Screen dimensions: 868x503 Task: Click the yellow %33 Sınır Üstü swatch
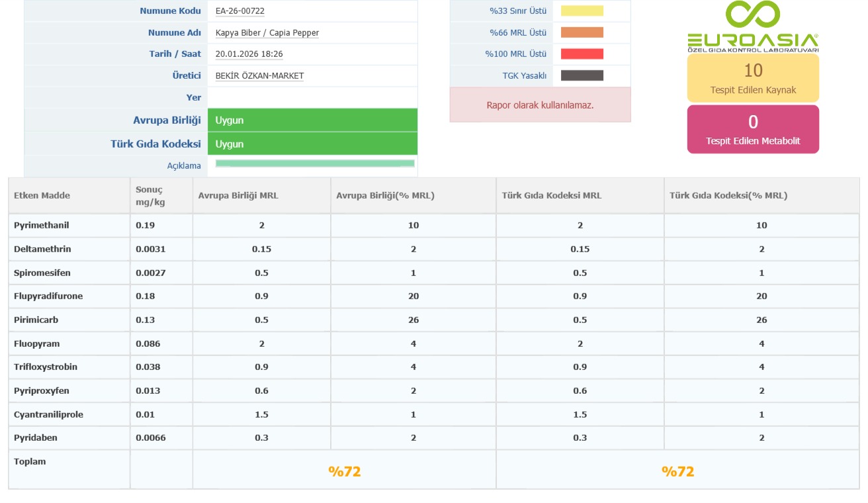(582, 11)
